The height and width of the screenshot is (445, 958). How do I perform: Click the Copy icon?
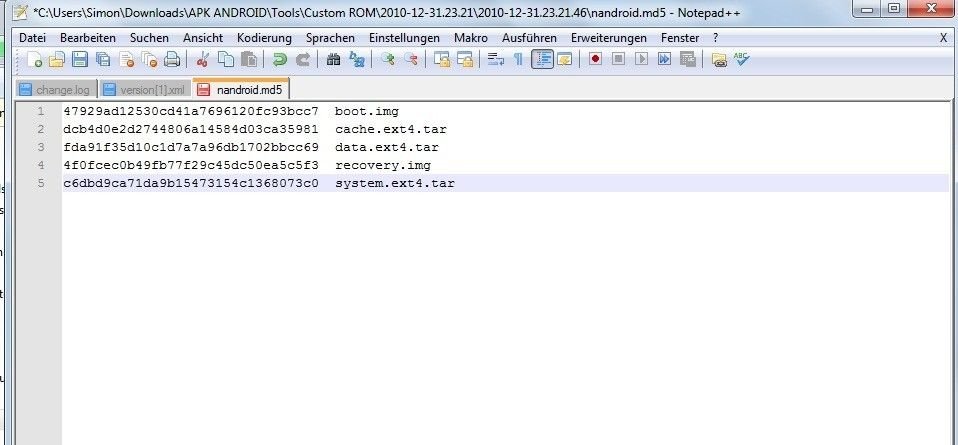tap(226, 59)
